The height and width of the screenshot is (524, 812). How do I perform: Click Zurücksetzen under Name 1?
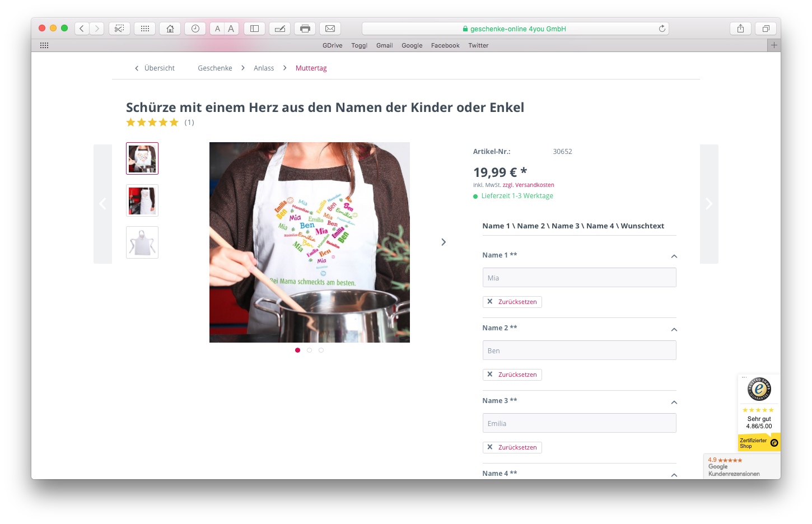[512, 302]
